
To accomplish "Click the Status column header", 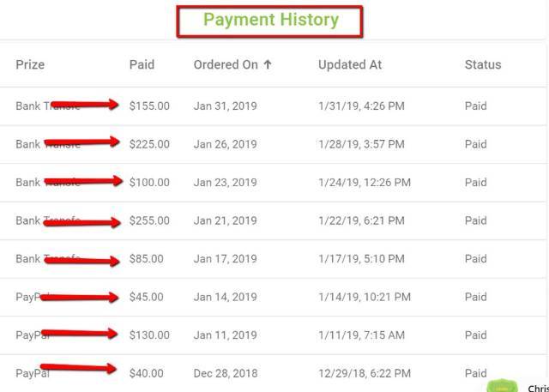I will (x=483, y=64).
